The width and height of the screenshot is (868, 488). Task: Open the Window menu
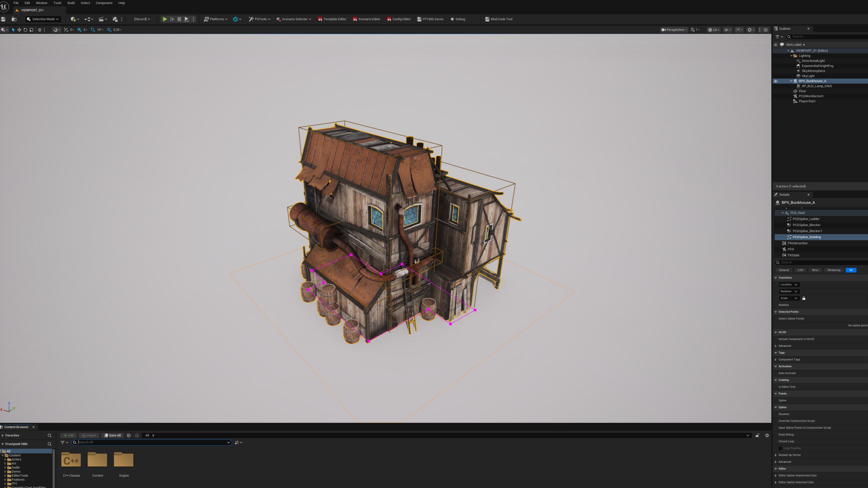(41, 3)
